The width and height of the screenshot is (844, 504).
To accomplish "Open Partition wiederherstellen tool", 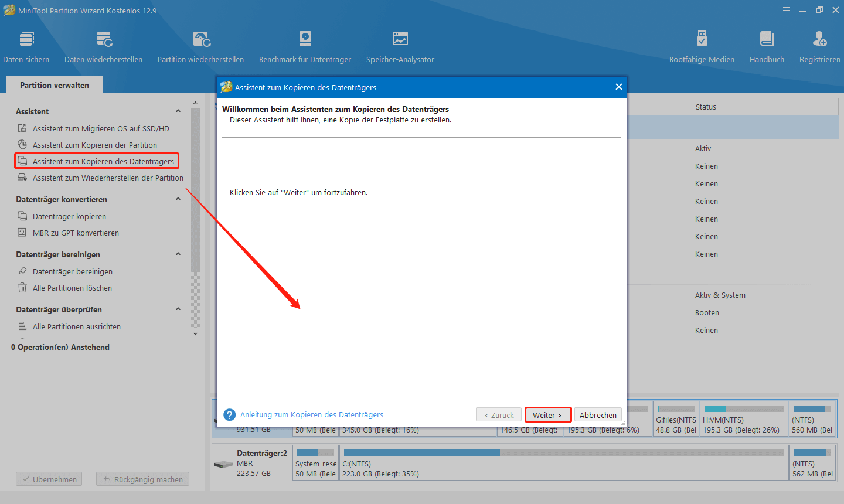I will point(201,47).
